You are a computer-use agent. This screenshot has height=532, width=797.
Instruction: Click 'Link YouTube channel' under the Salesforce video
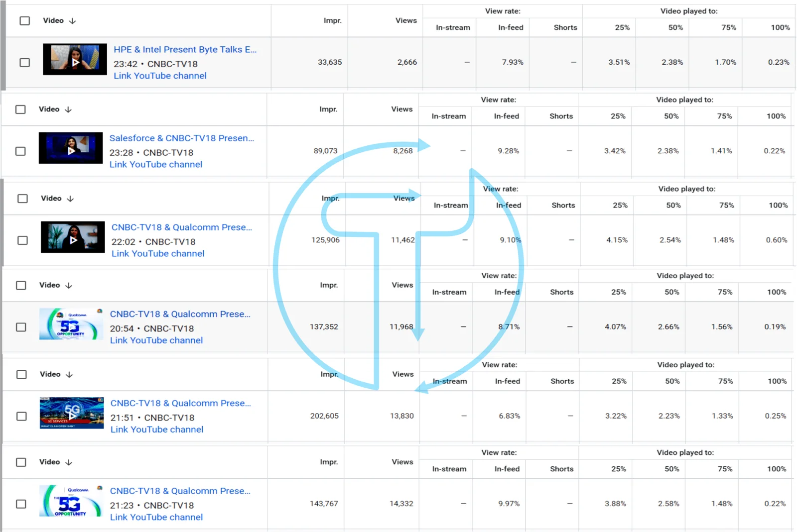point(156,164)
